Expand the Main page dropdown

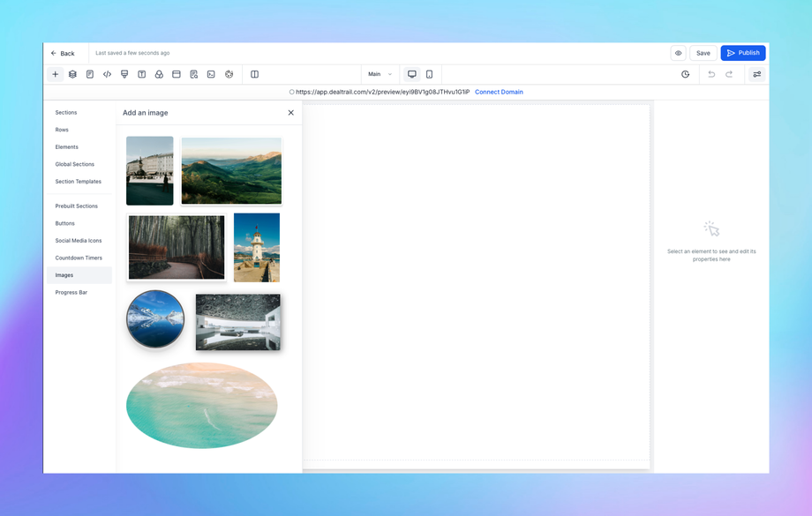(380, 74)
